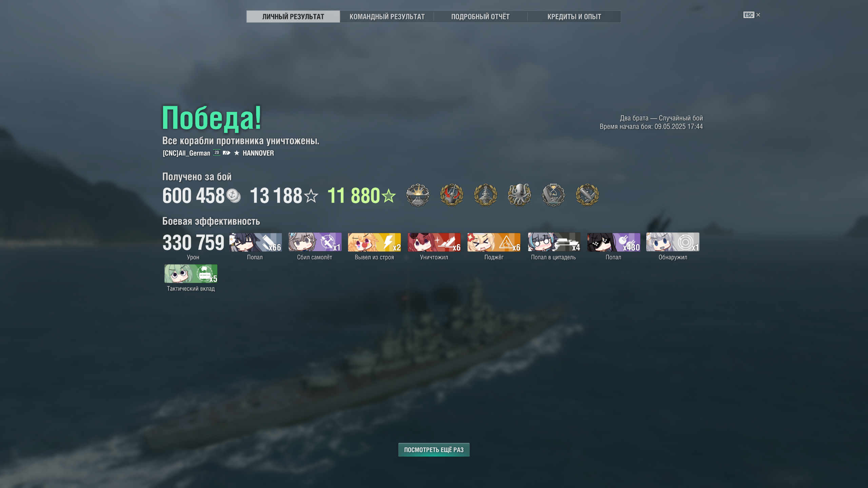This screenshot has height=488, width=868.
Task: Click the hourglass achievement medal
Action: 553,195
